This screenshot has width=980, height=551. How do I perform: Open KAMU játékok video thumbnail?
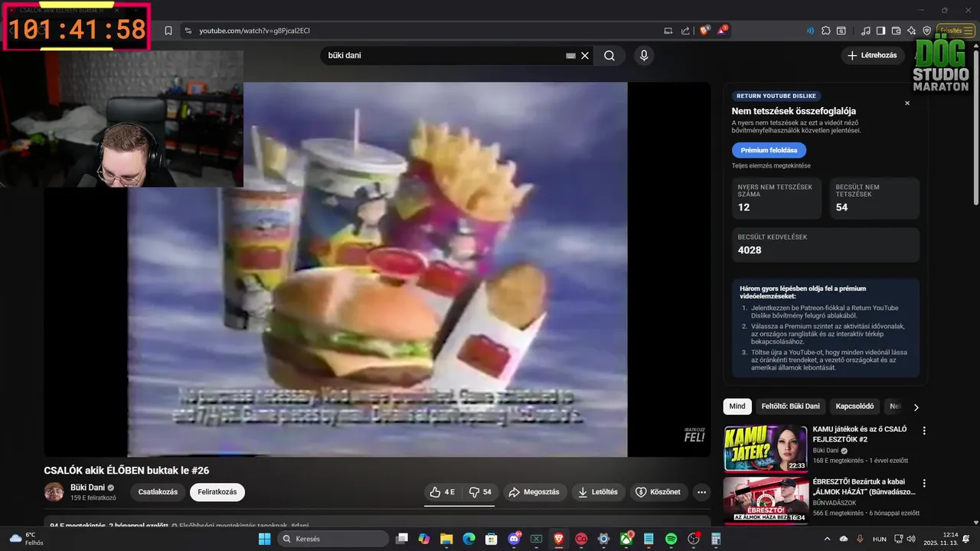click(x=766, y=448)
